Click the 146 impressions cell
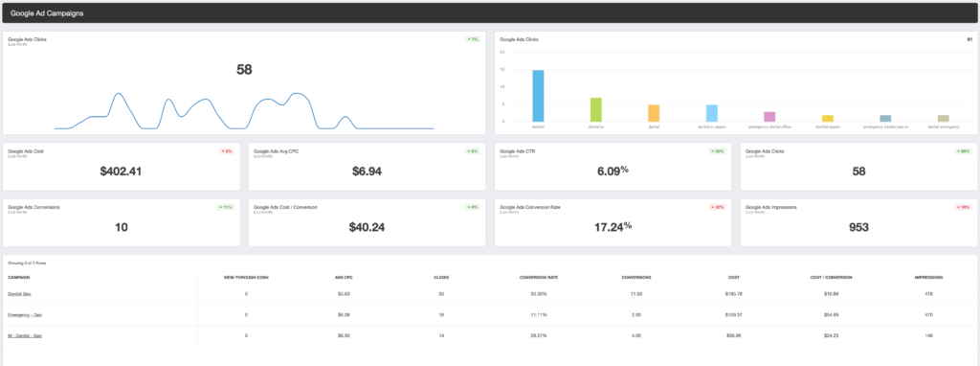Screen dimensions: 980x366 pos(929,336)
